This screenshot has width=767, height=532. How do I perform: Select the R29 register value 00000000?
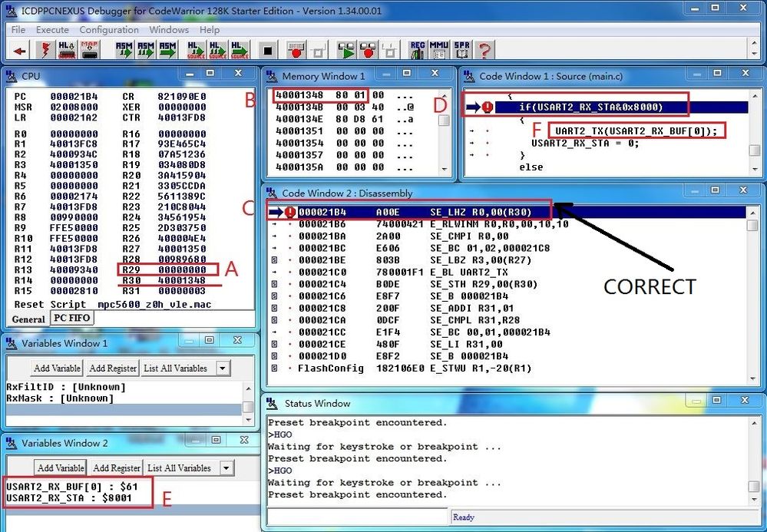[182, 270]
